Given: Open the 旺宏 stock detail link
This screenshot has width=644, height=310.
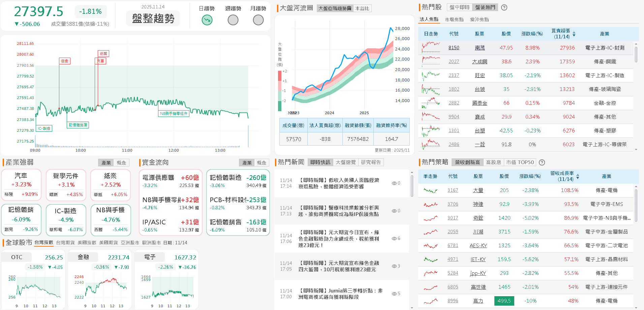Looking at the screenshot, I should coord(480,75).
